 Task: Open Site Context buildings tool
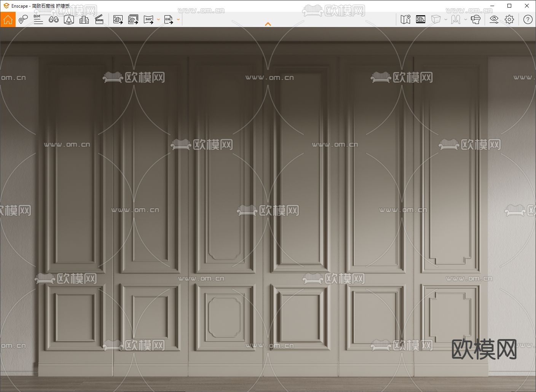pos(84,19)
